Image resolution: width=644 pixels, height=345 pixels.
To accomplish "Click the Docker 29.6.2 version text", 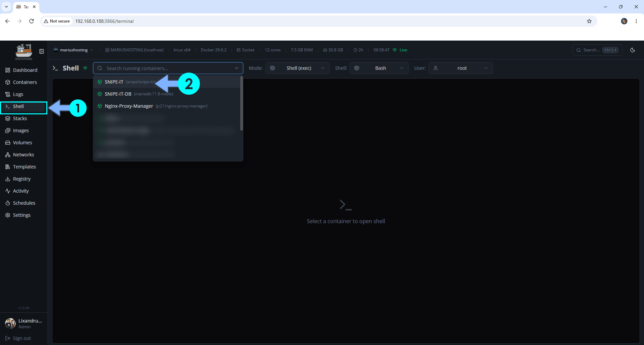I will 213,50.
